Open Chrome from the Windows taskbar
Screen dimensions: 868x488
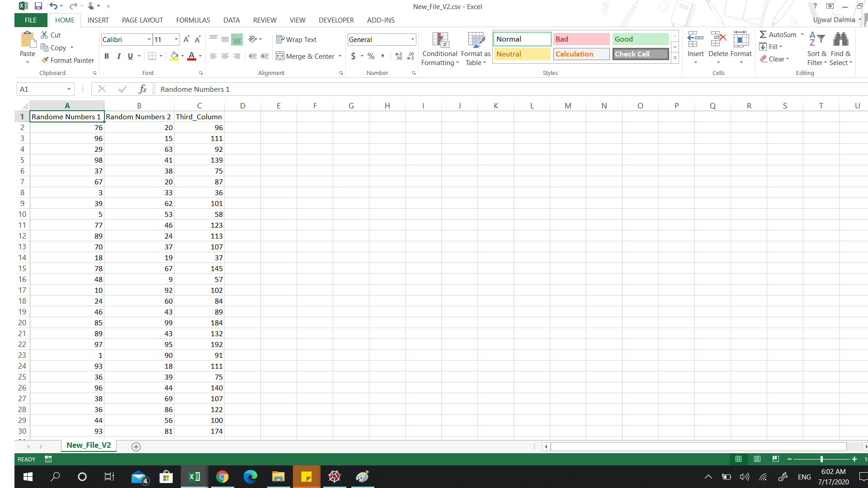tap(222, 477)
